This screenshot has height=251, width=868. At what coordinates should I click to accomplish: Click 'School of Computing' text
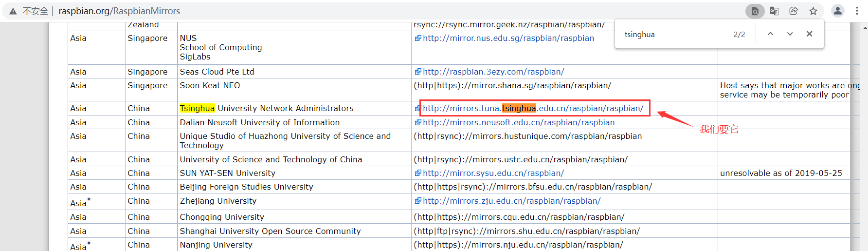click(x=221, y=47)
